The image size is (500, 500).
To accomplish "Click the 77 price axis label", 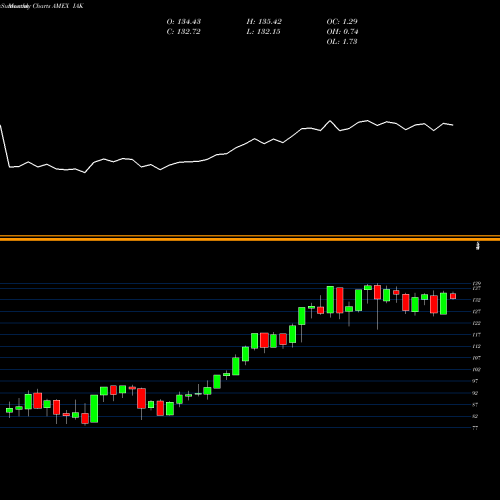I will click(475, 428).
